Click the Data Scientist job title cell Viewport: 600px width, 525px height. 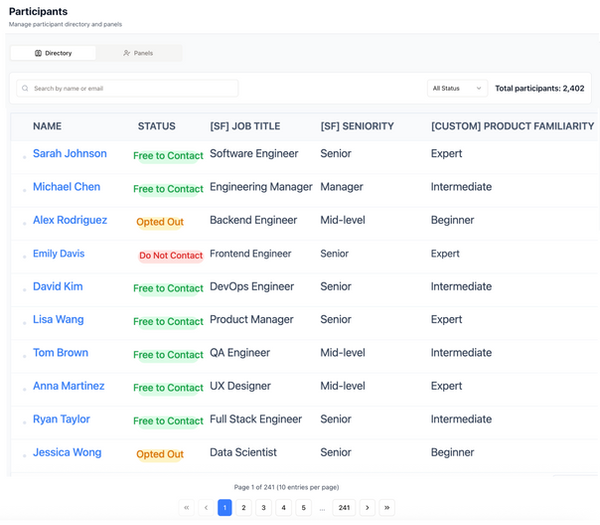click(243, 452)
